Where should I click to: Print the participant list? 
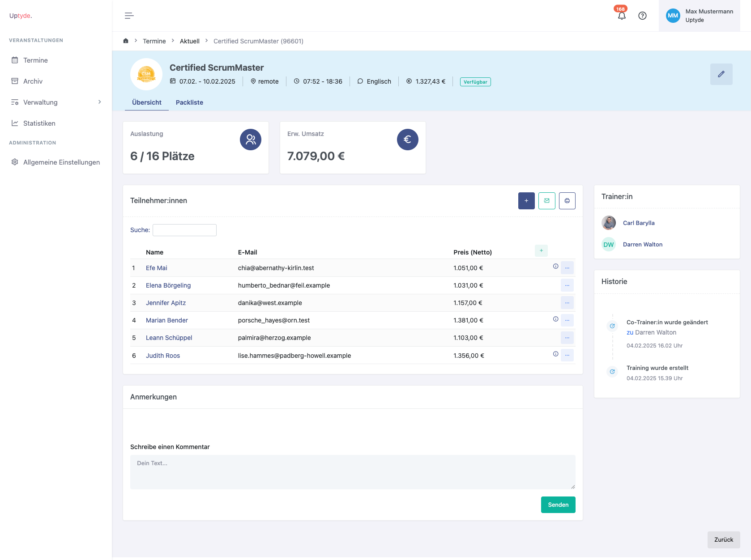point(567,201)
